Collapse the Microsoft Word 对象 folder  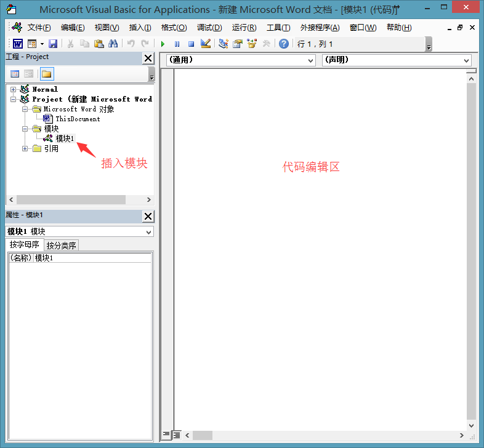pos(25,109)
